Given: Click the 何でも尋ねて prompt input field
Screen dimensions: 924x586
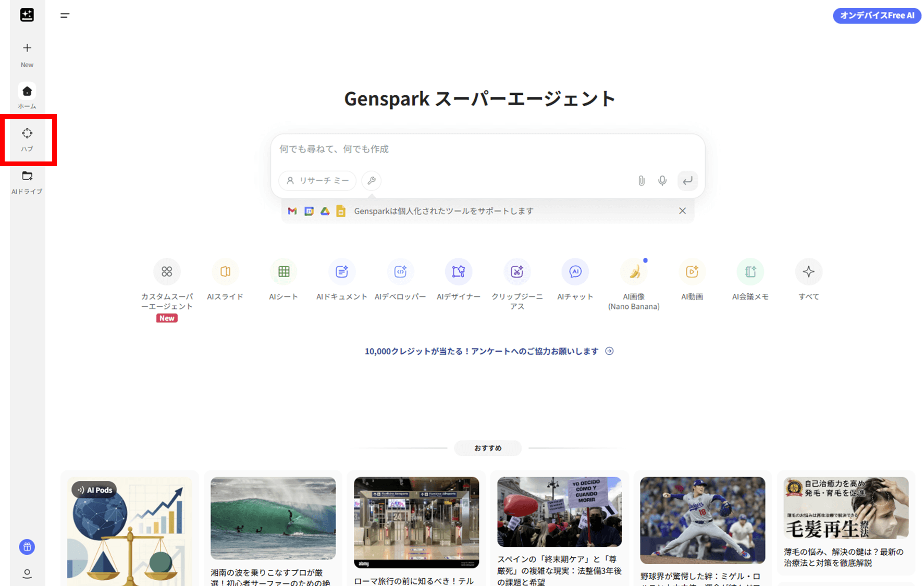Looking at the screenshot, I should [x=487, y=149].
